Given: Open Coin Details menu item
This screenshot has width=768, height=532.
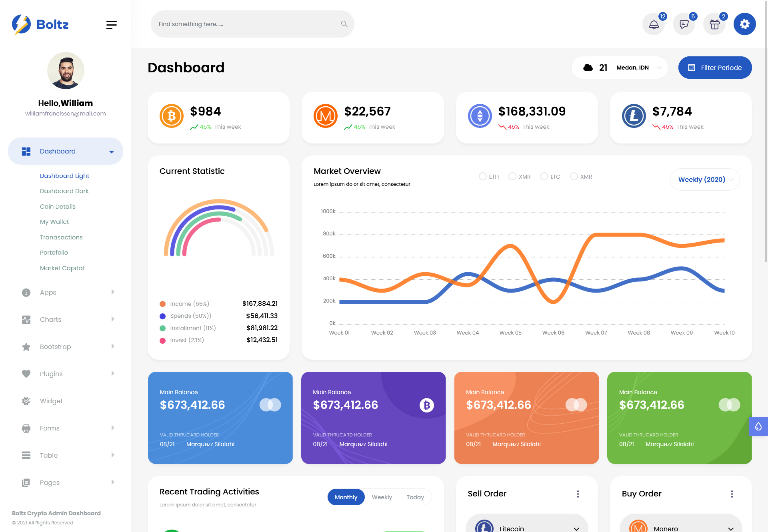Looking at the screenshot, I should point(58,207).
